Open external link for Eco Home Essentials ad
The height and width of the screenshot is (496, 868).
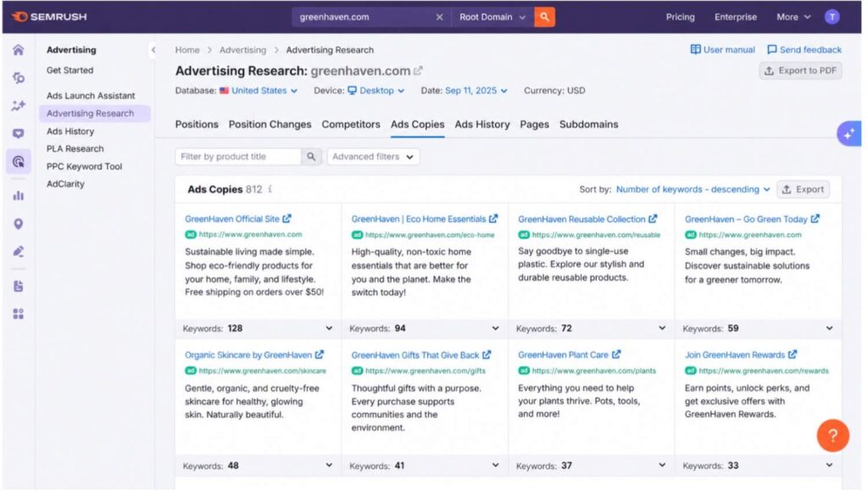493,219
